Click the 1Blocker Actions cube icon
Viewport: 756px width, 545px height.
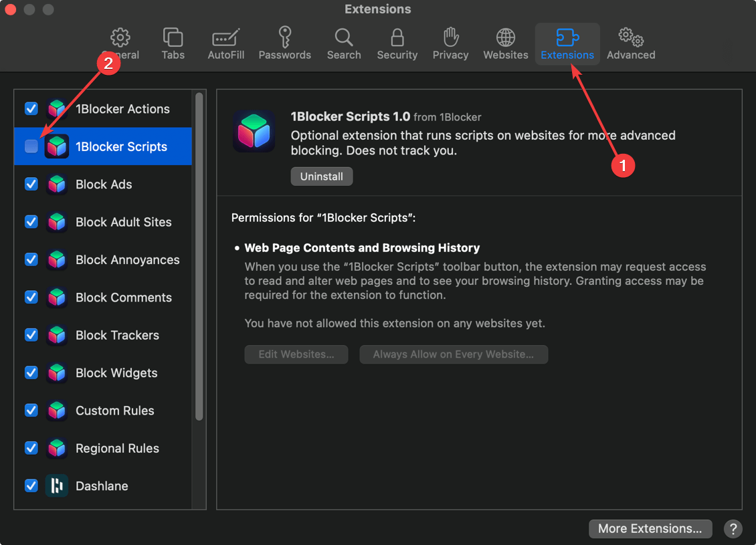(x=57, y=109)
